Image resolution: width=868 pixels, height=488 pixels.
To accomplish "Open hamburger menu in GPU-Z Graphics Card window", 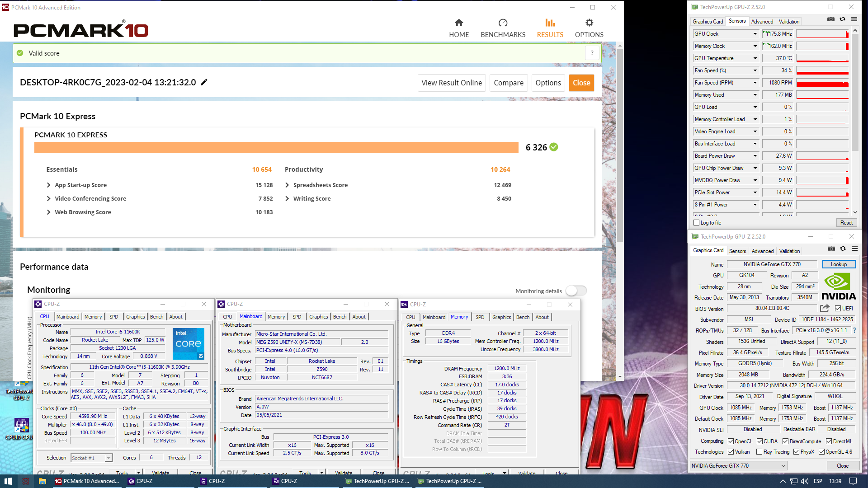I will 854,249.
